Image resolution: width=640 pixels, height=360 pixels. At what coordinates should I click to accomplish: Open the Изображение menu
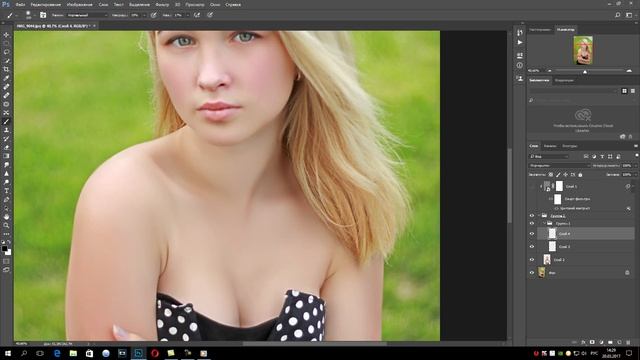(x=80, y=4)
